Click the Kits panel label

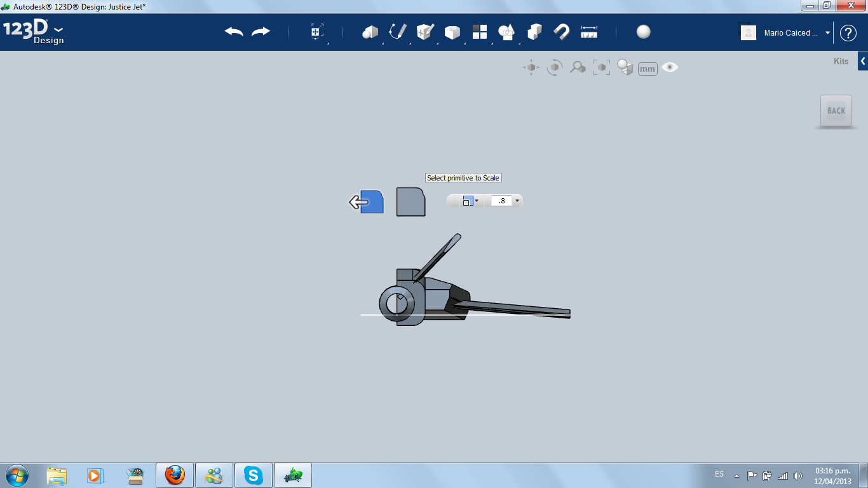tap(841, 62)
